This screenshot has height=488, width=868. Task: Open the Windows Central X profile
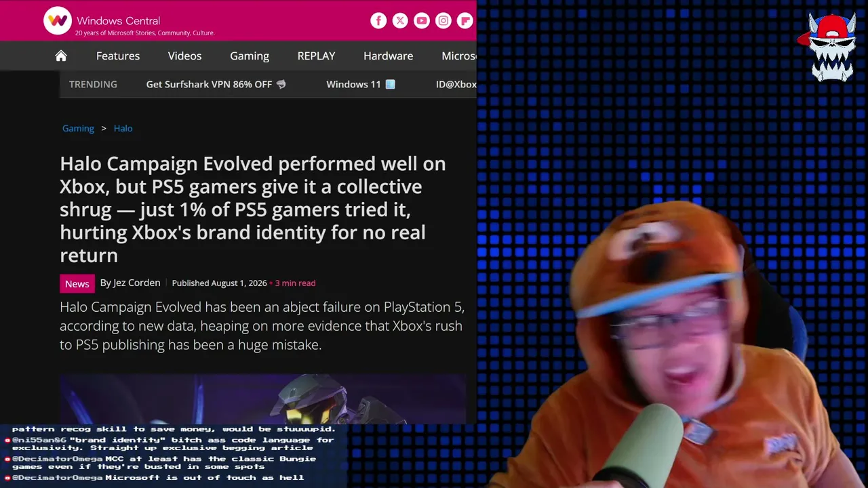(400, 20)
